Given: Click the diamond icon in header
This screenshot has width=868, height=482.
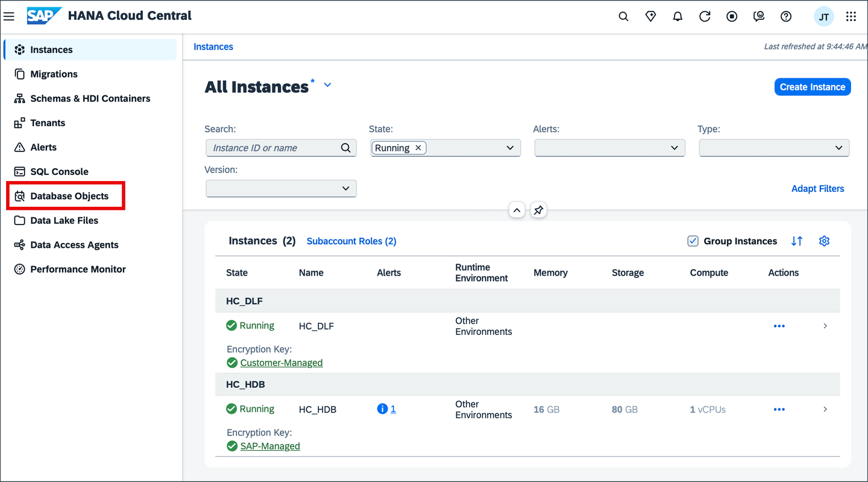Looking at the screenshot, I should coord(650,17).
